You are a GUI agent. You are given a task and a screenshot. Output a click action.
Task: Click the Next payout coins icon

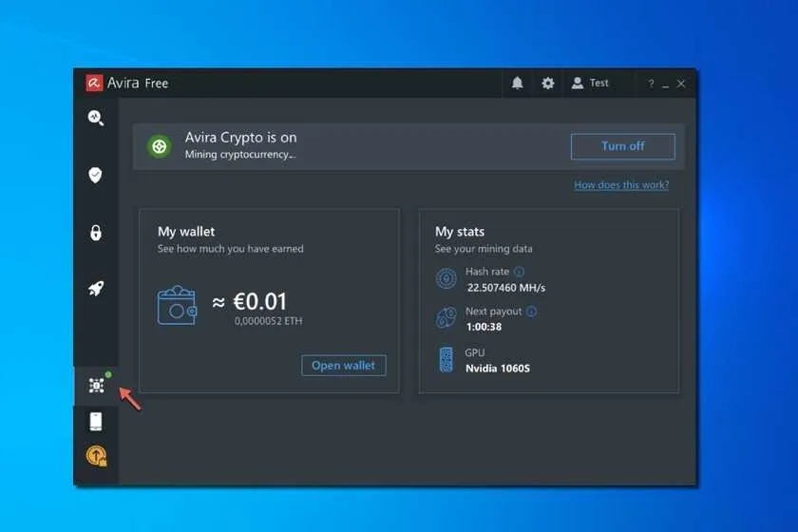[x=446, y=317]
